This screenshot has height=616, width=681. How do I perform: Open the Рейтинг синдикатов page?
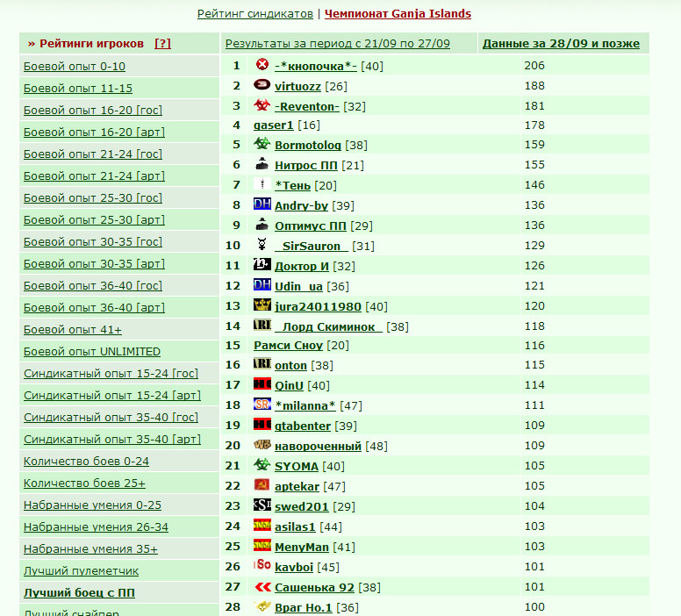tap(255, 14)
